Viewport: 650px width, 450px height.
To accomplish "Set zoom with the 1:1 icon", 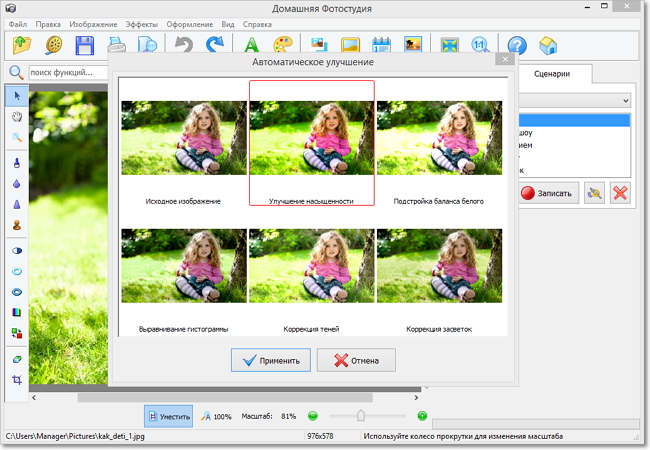I will [480, 45].
